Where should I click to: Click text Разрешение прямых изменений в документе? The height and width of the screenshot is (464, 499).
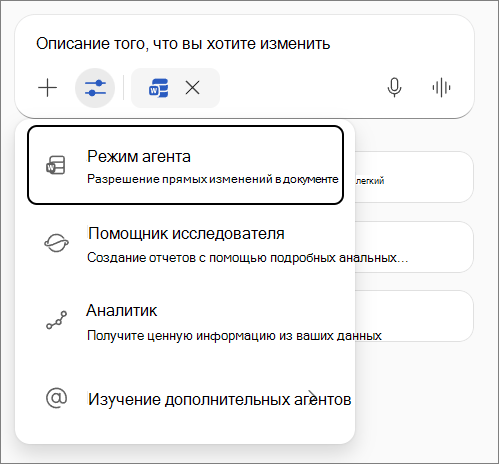(x=213, y=179)
